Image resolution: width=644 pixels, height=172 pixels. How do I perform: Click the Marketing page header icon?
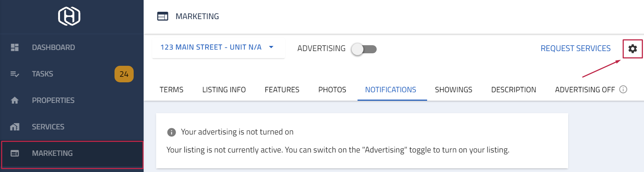click(163, 16)
